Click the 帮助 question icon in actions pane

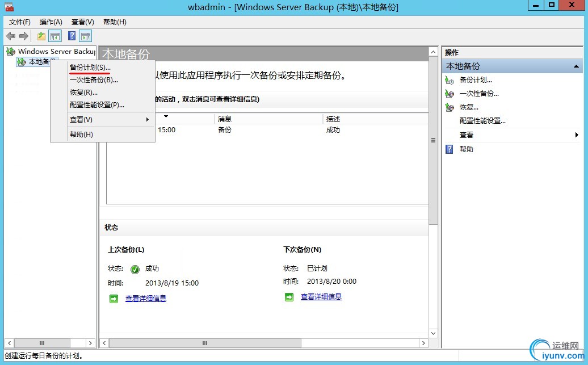(x=450, y=149)
